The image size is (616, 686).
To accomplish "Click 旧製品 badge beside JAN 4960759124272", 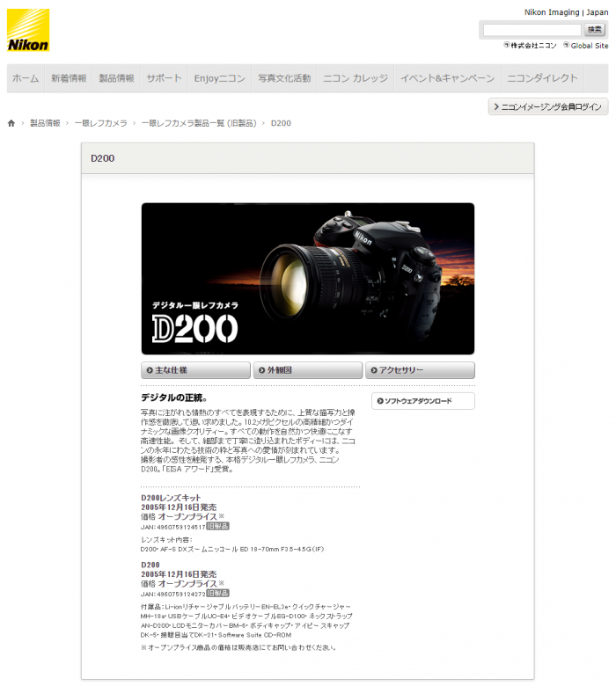I will click(217, 594).
